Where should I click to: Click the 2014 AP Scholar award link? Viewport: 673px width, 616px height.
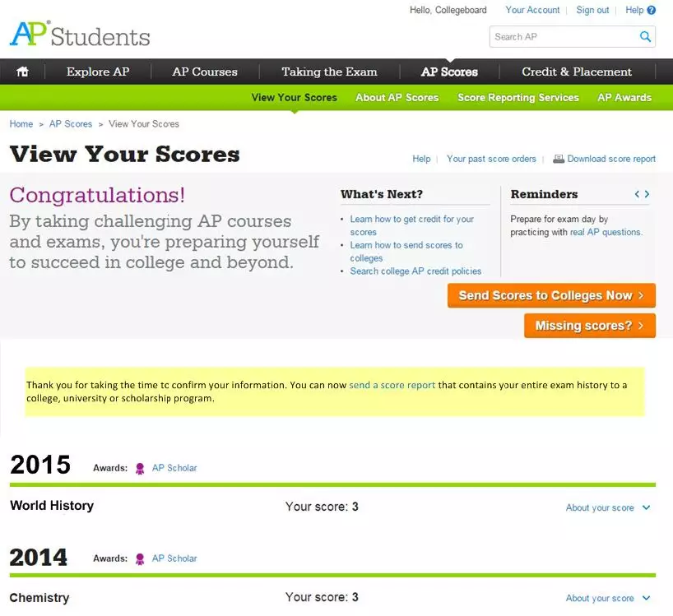point(174,558)
